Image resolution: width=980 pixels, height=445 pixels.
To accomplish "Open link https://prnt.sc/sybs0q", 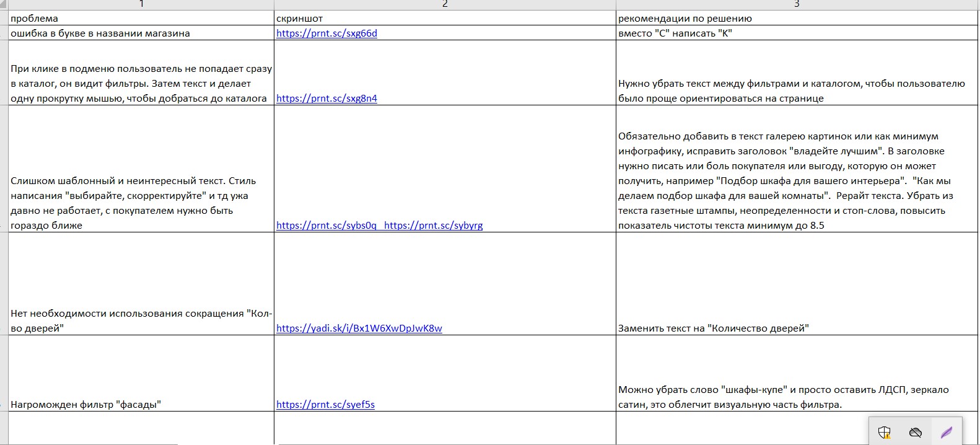I will click(x=326, y=226).
